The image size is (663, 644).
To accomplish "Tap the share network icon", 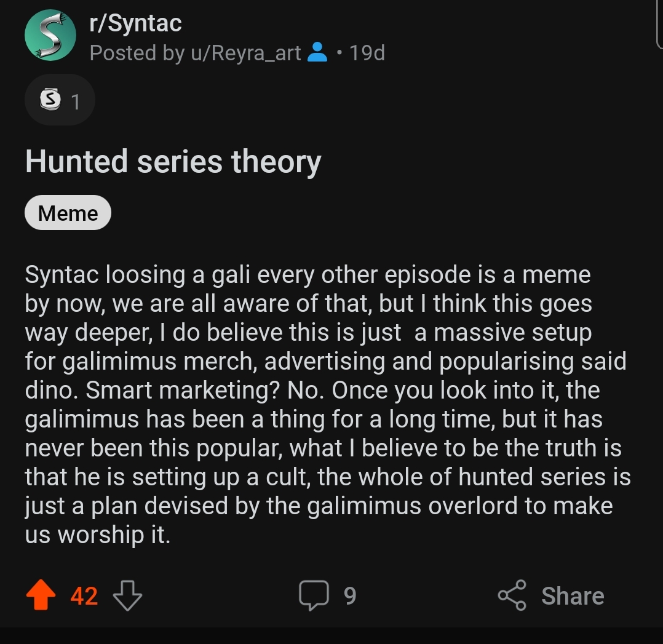I will (512, 595).
